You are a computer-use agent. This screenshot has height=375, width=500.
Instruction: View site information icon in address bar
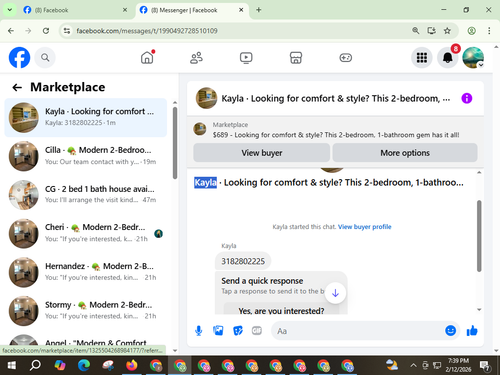(67, 31)
